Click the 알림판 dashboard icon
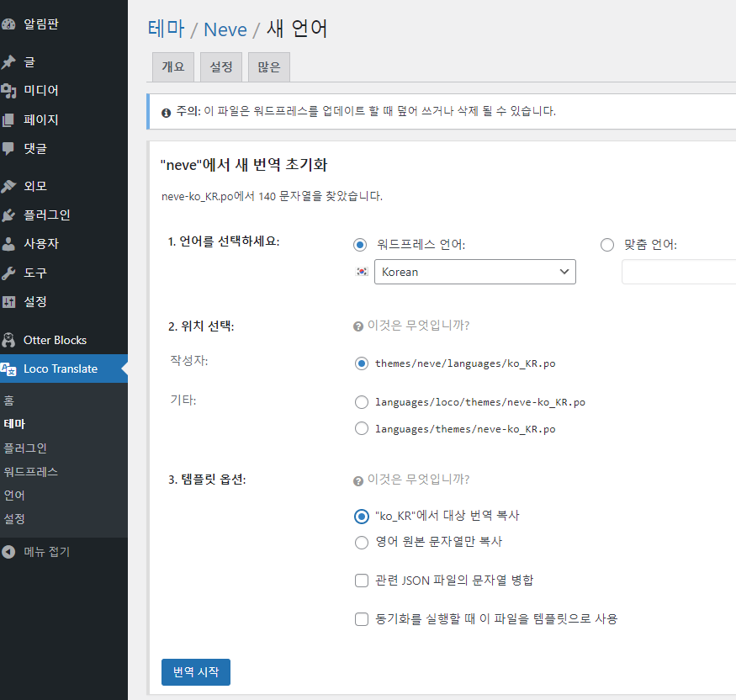The image size is (736, 700). (8, 24)
